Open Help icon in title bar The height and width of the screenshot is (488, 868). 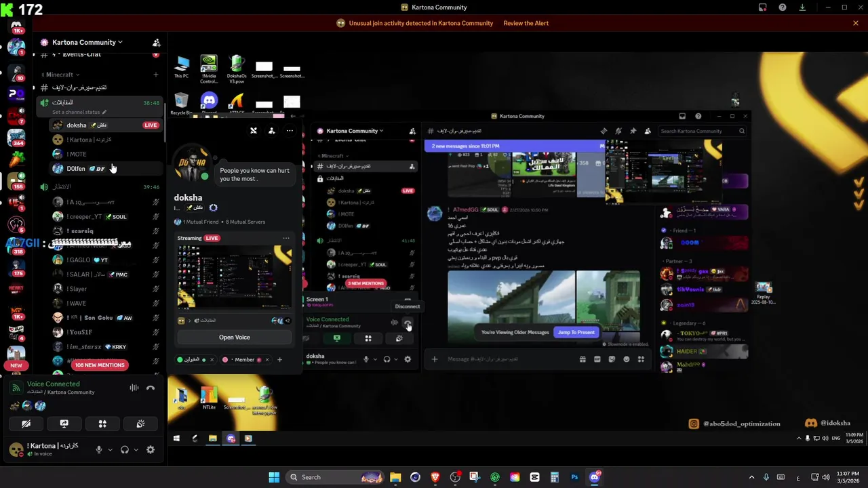783,7
